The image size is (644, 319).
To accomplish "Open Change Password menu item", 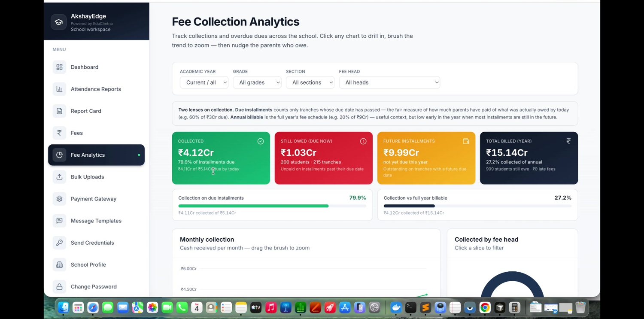I will 96,286.
